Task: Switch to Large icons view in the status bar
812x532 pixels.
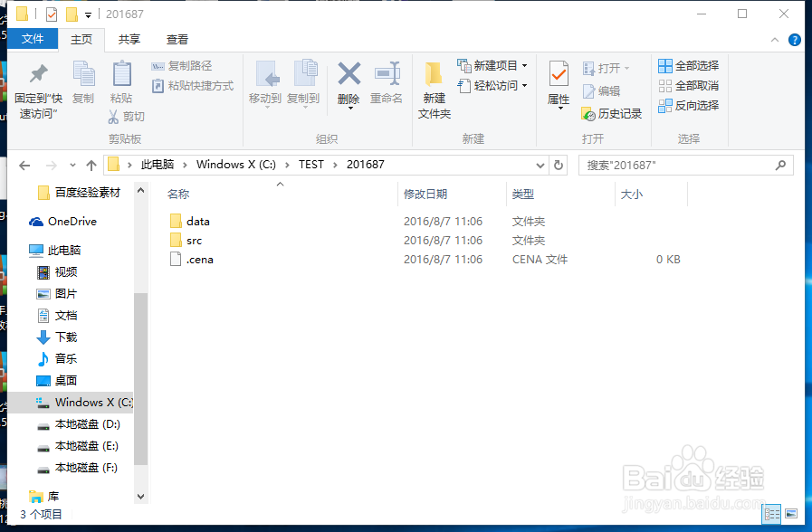Action: tap(791, 514)
